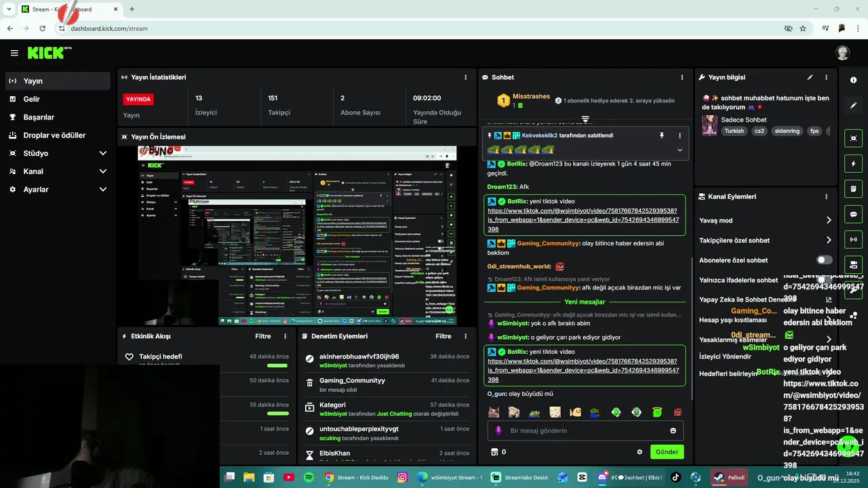The image size is (868, 488).
Task: Expand the pinned message with the chevron
Action: (679, 150)
